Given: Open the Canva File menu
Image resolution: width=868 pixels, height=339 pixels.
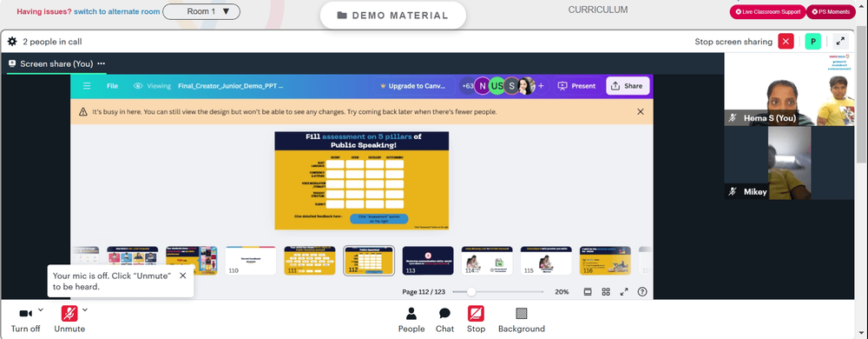Looking at the screenshot, I should [112, 86].
